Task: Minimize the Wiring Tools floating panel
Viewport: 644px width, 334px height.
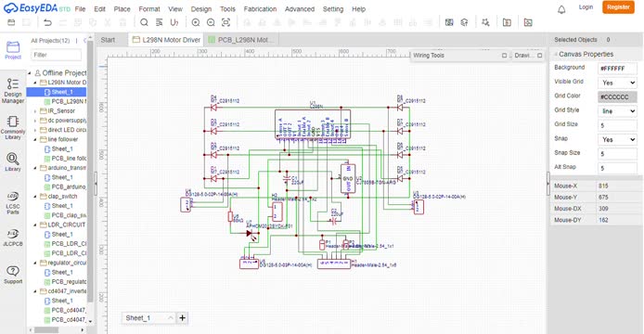Action: (x=505, y=55)
